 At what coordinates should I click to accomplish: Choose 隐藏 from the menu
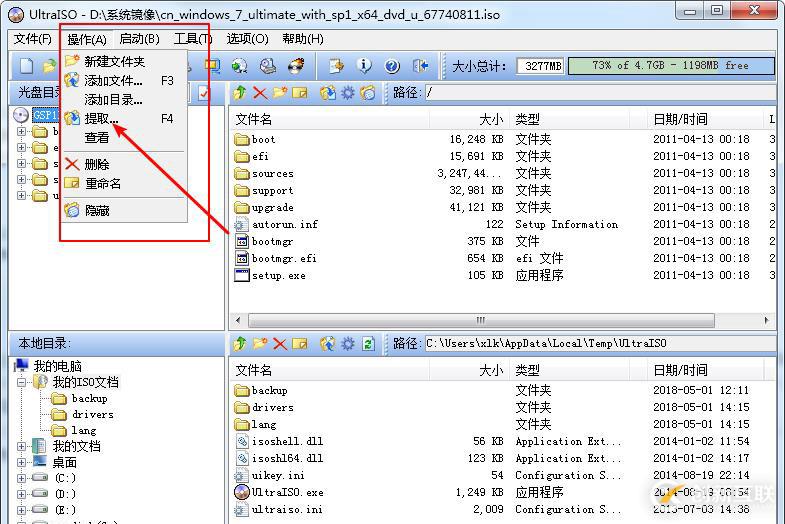124,211
